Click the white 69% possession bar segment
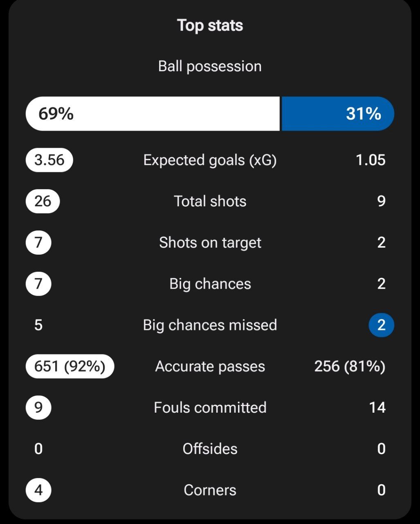This screenshot has width=420, height=524. [x=153, y=114]
